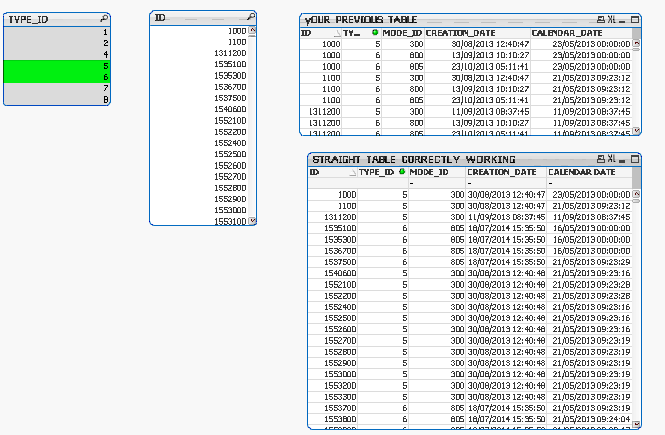Print the YOUR PREVIOUS TABLE object

click(x=601, y=20)
